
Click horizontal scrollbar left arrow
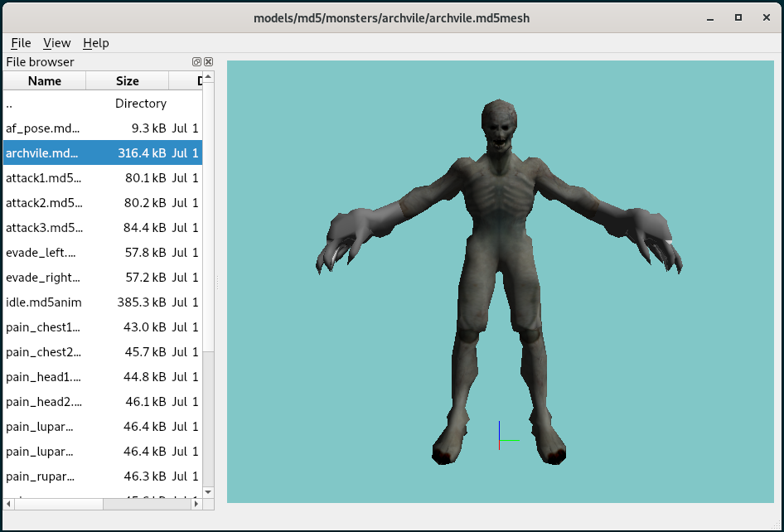pyautogui.click(x=9, y=504)
